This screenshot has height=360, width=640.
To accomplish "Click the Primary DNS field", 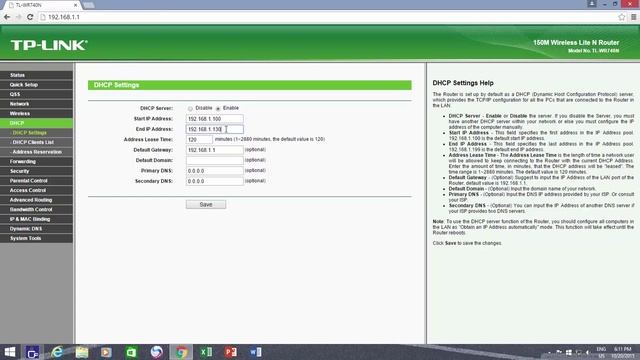I will (215, 171).
